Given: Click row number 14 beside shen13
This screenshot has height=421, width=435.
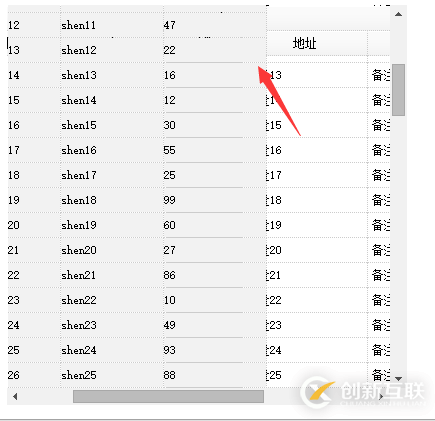Looking at the screenshot, I should (x=14, y=75).
